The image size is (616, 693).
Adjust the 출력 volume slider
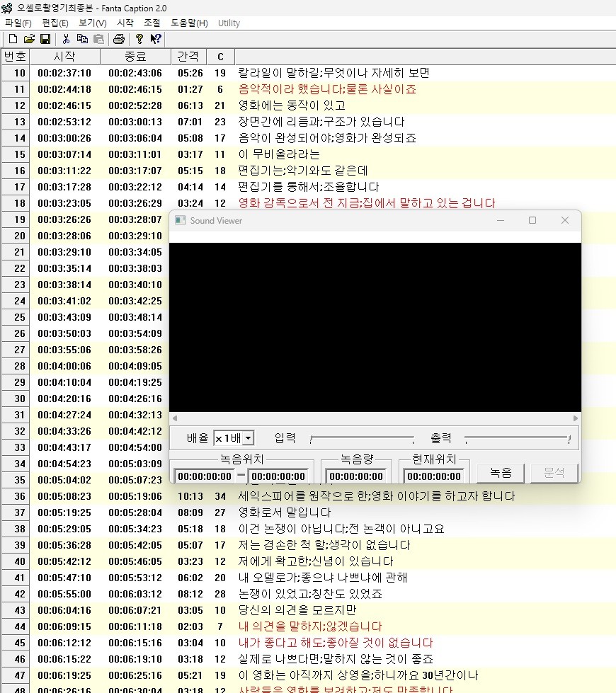tap(517, 440)
